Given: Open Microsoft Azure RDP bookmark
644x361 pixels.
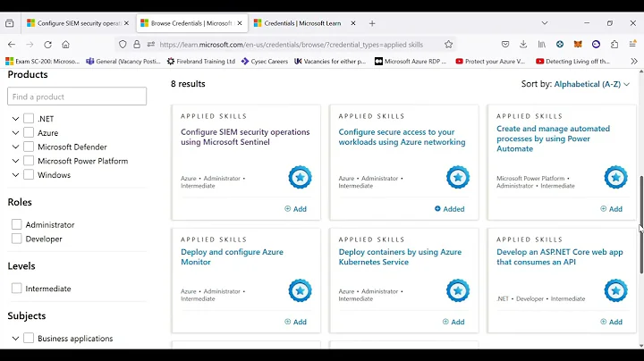Looking at the screenshot, I should (411, 61).
